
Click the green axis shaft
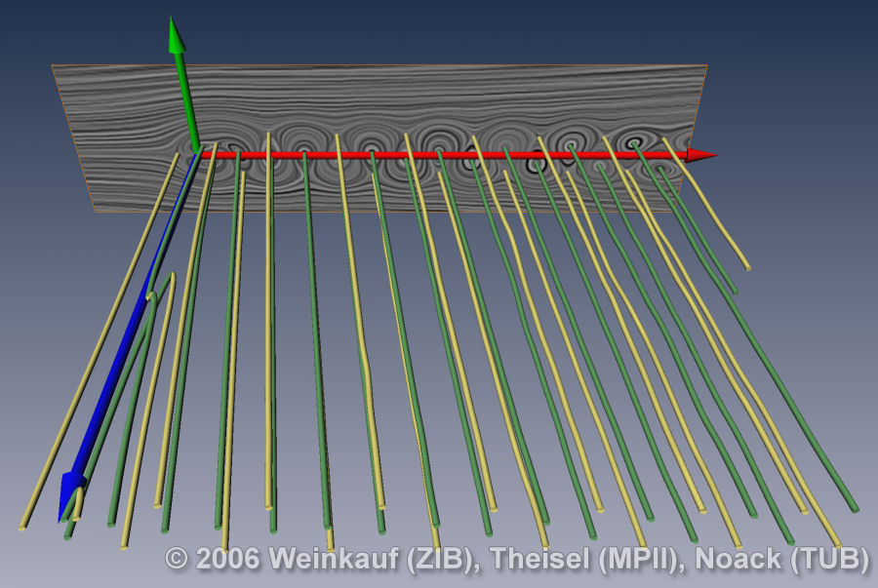pyautogui.click(x=186, y=98)
